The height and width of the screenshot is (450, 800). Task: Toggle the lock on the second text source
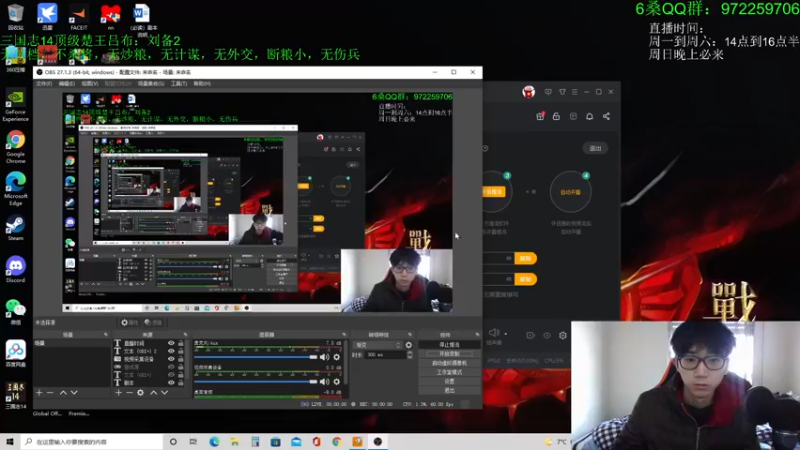coord(181,351)
